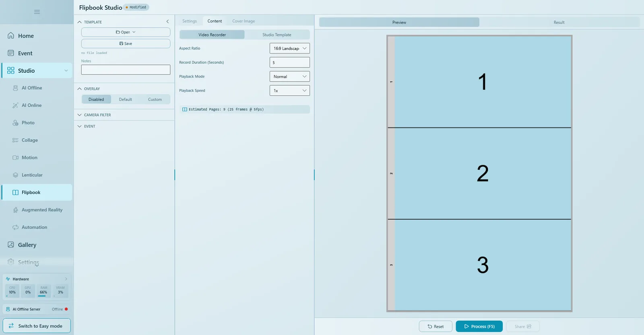Open the Photo studio
The image size is (644, 335).
coord(37,123)
